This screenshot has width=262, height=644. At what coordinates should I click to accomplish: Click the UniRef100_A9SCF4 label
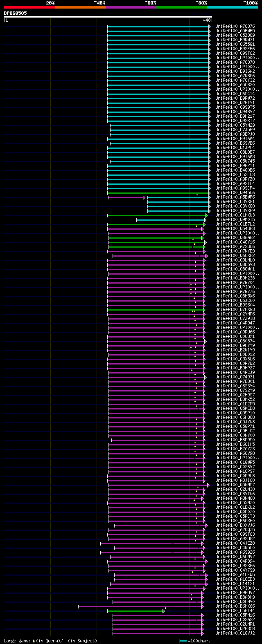pyautogui.click(x=235, y=188)
